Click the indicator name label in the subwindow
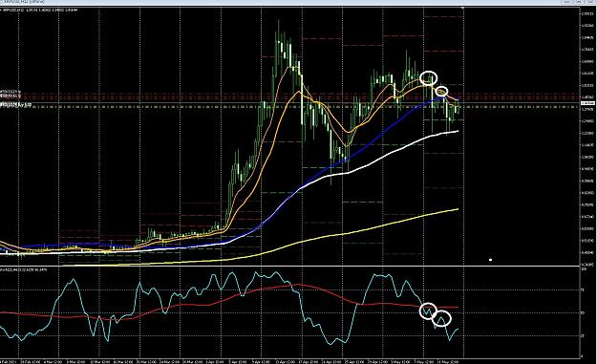 click(x=24, y=269)
